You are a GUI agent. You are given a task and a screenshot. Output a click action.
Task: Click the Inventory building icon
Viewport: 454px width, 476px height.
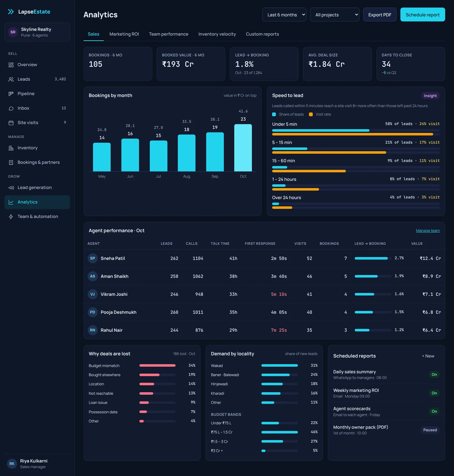coord(11,148)
